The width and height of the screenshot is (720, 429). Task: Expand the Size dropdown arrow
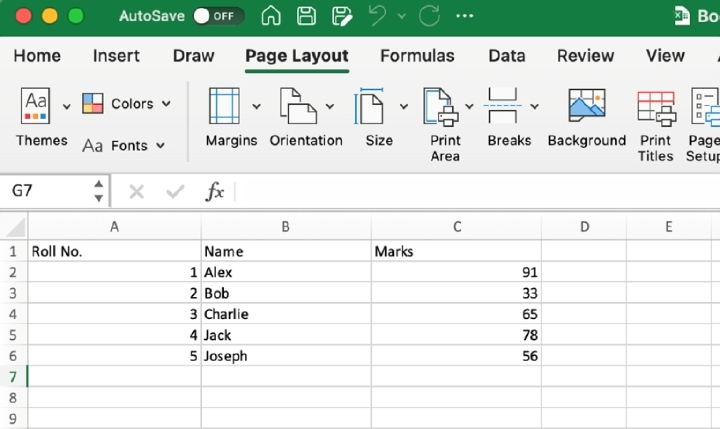pos(404,106)
